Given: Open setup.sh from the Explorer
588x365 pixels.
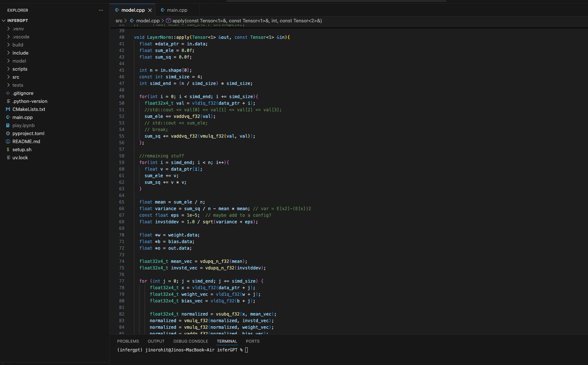Looking at the screenshot, I should [22, 150].
